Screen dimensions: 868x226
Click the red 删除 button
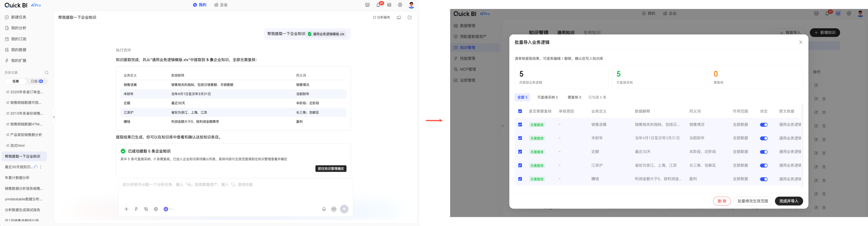[x=722, y=201]
